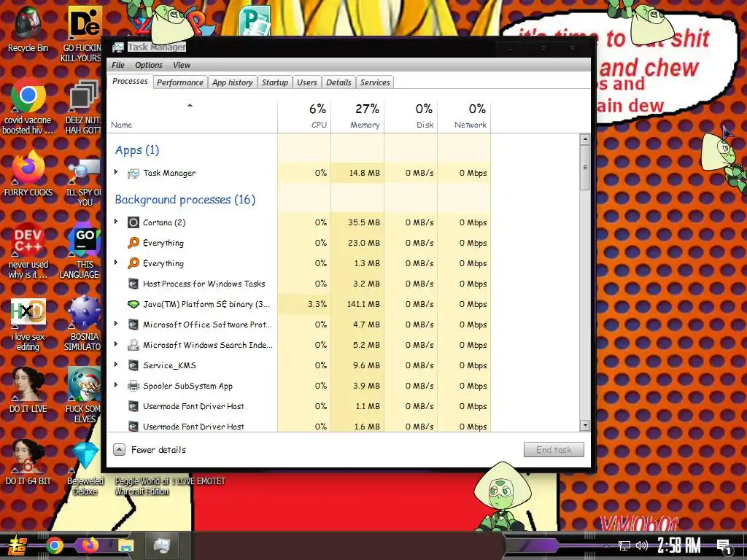
Task: Launch Chrome from the taskbar
Action: (54, 545)
